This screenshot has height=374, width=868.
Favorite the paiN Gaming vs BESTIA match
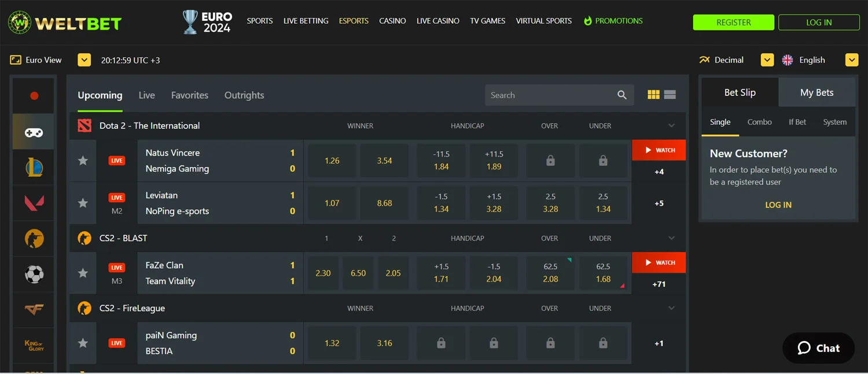[82, 343]
